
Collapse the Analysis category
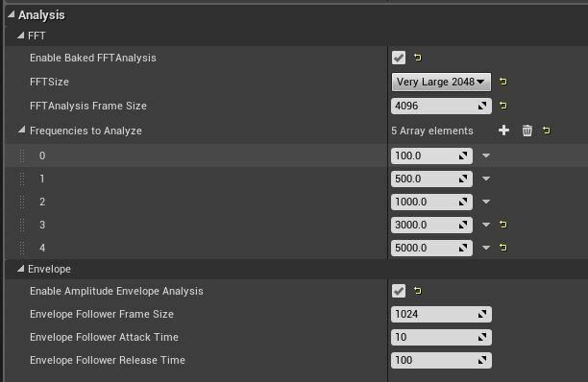[12, 14]
